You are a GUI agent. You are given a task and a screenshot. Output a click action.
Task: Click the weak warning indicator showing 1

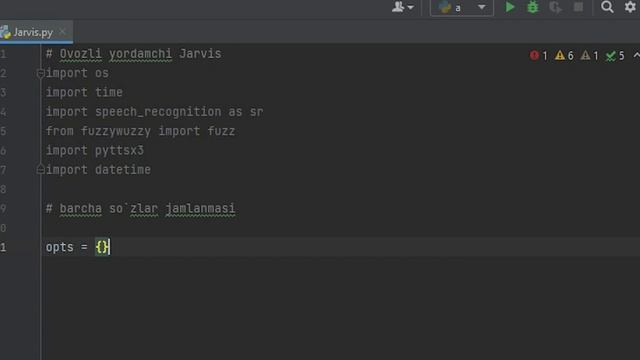[589, 56]
